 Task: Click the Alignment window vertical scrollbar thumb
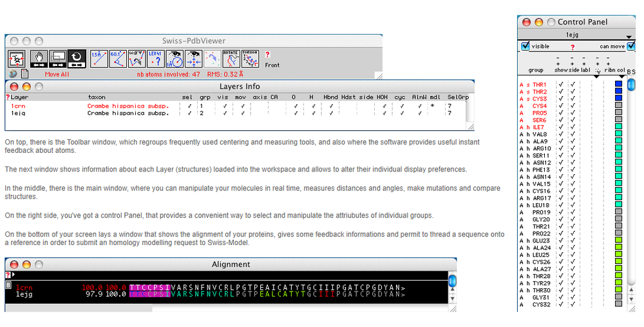point(453,281)
